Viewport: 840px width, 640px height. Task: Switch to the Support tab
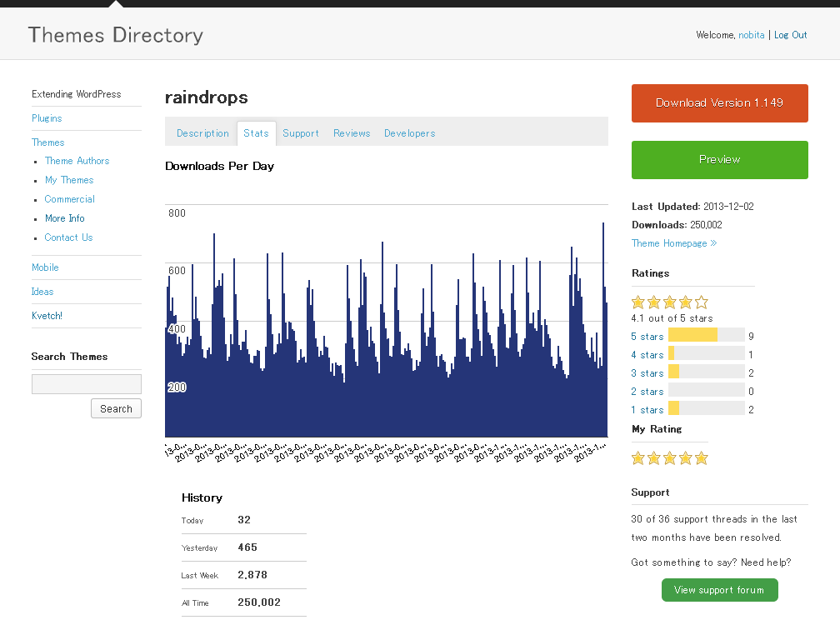click(x=301, y=133)
